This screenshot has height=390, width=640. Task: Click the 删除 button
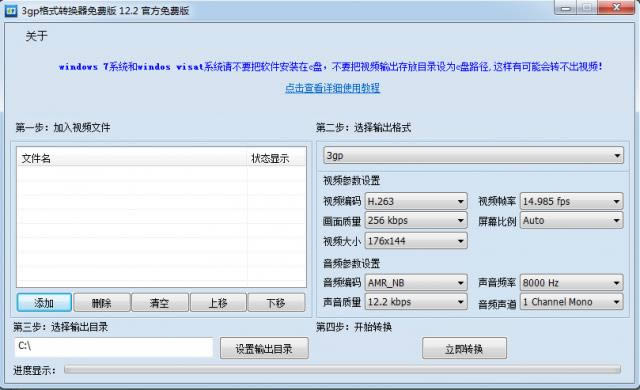[102, 303]
